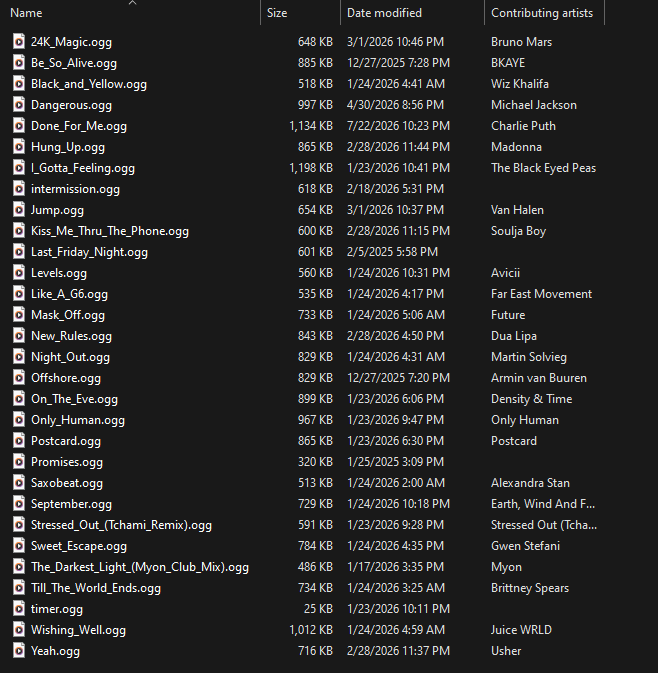The width and height of the screenshot is (658, 673).
Task: Click the timer.ogg file icon
Action: [x=18, y=609]
